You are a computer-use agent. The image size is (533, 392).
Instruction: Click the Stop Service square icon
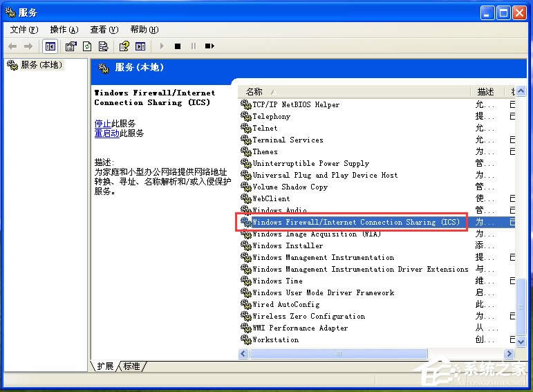click(178, 46)
